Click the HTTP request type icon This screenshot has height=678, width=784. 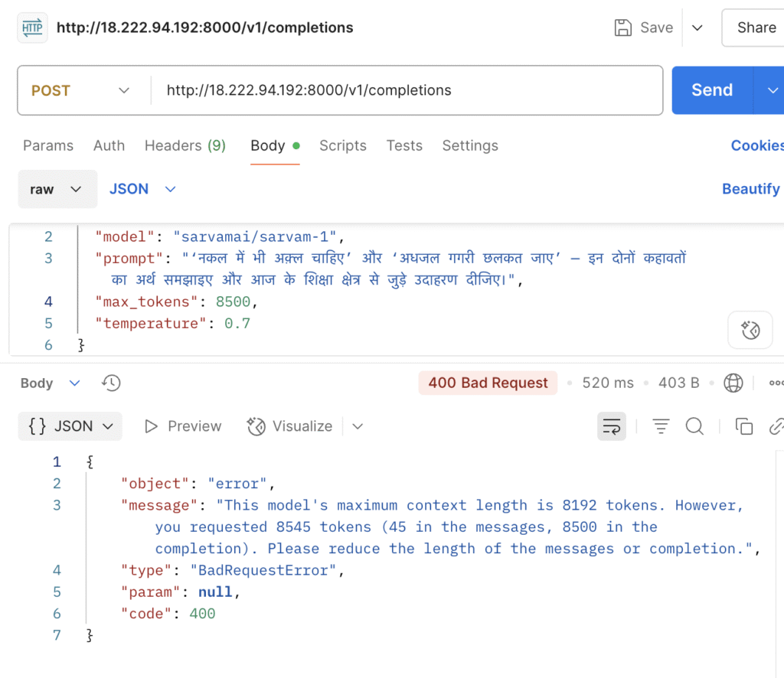[32, 28]
